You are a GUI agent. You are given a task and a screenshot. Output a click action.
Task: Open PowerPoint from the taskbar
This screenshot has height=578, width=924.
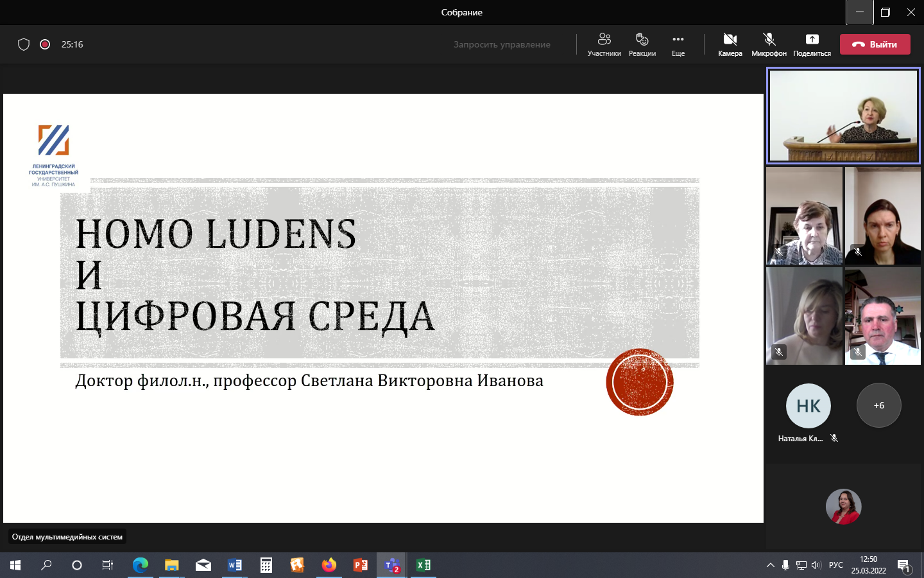point(361,565)
